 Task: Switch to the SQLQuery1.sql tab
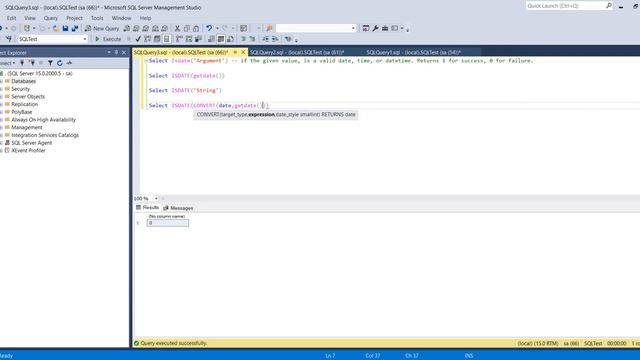(413, 52)
